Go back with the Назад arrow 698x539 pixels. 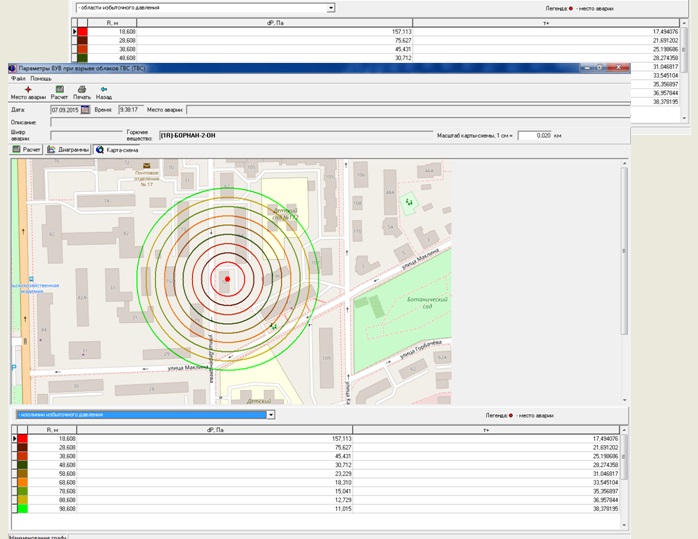coord(103,90)
